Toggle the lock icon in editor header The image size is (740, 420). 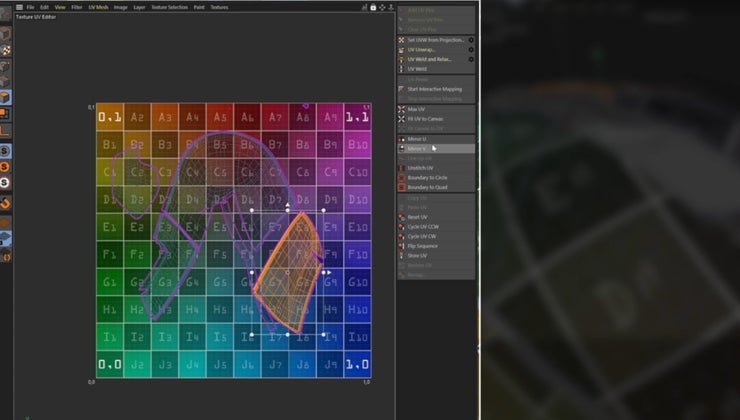pyautogui.click(x=373, y=7)
